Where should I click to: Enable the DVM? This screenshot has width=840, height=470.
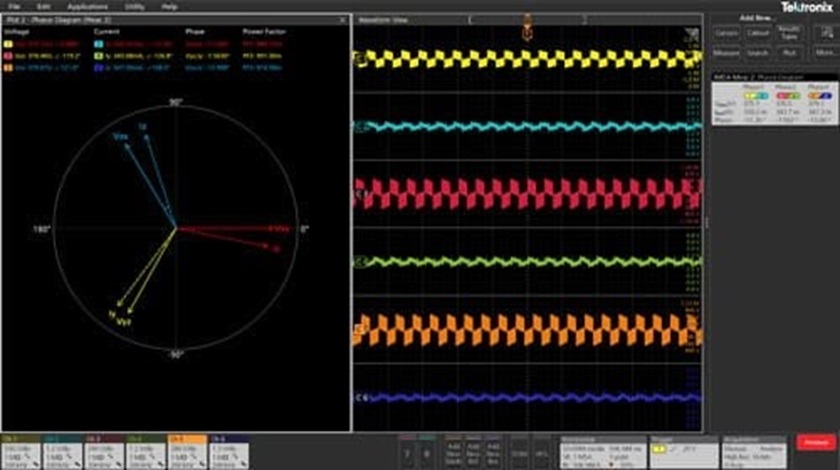pyautogui.click(x=519, y=453)
